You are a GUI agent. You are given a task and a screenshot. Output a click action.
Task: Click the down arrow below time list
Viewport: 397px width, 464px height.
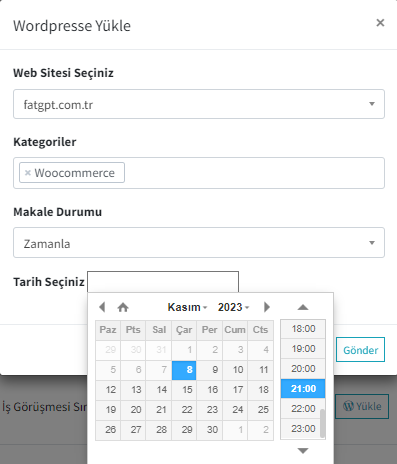(303, 451)
